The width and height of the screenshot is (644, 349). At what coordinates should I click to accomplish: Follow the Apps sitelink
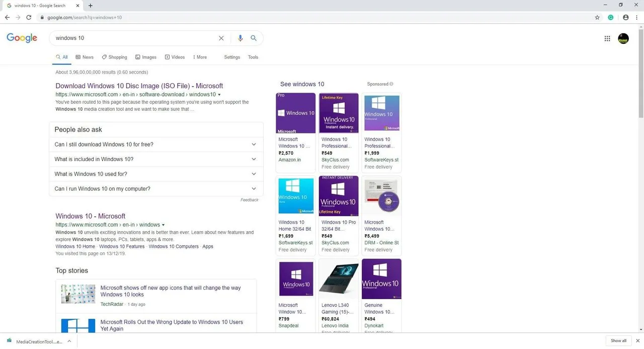[208, 247]
